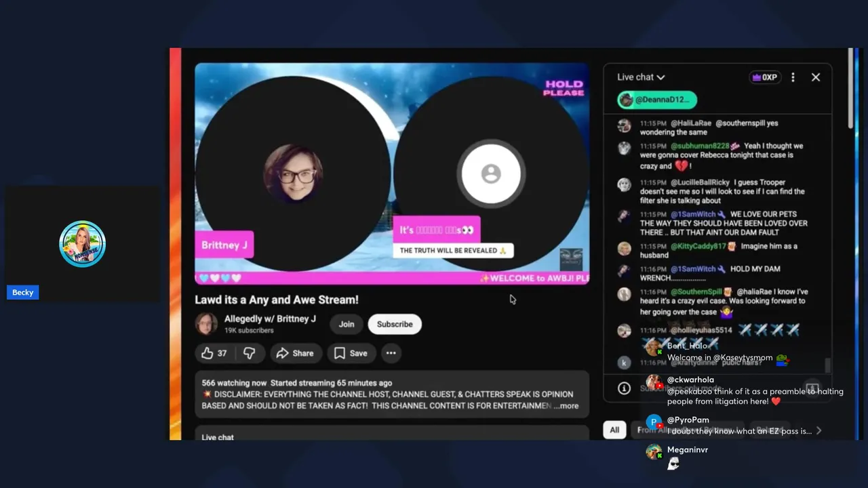The image size is (868, 488).
Task: Show more filter chips with right chevron
Action: [x=819, y=430]
